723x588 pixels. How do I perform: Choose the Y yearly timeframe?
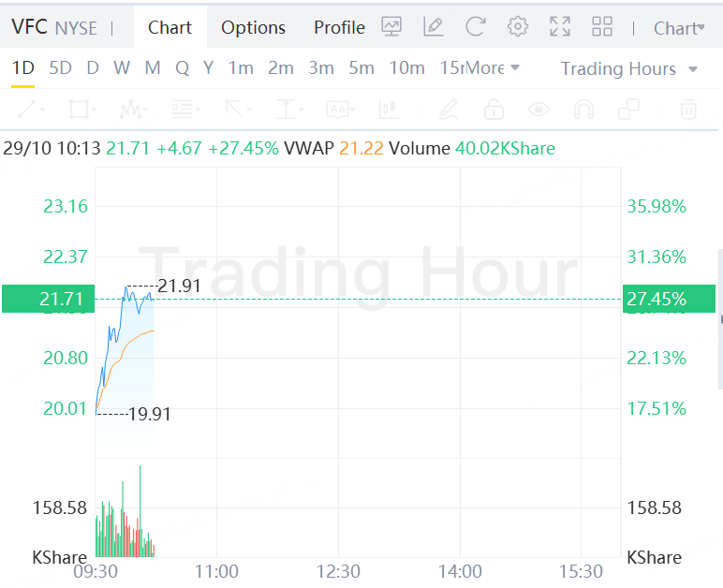(209, 68)
